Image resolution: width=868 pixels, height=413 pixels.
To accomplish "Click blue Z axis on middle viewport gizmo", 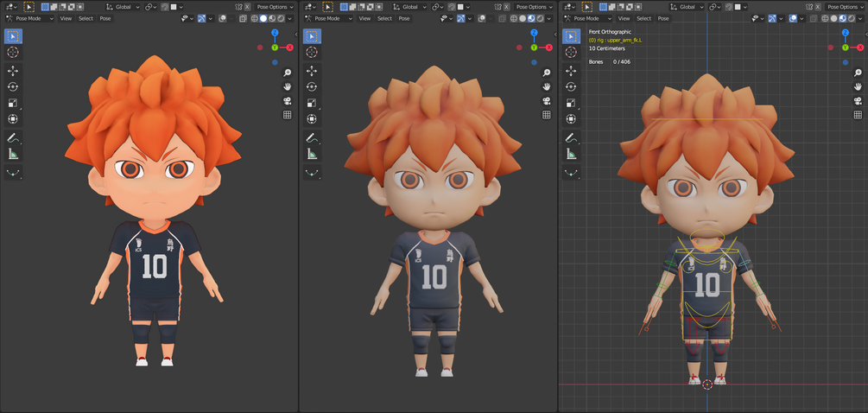I will pos(535,33).
